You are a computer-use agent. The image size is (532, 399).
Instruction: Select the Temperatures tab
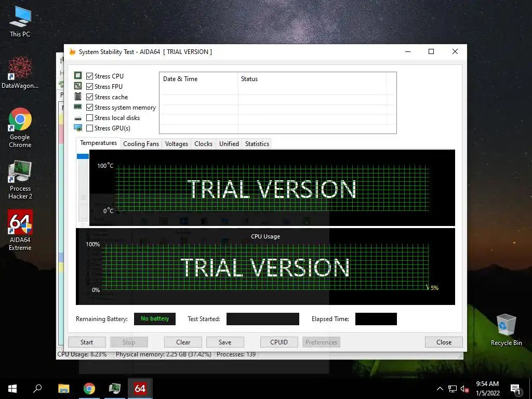(98, 143)
